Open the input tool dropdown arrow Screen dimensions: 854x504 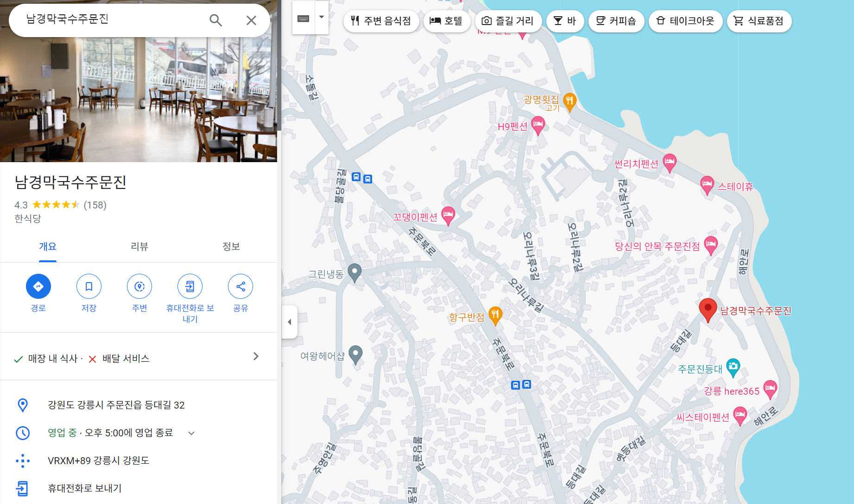coord(322,17)
